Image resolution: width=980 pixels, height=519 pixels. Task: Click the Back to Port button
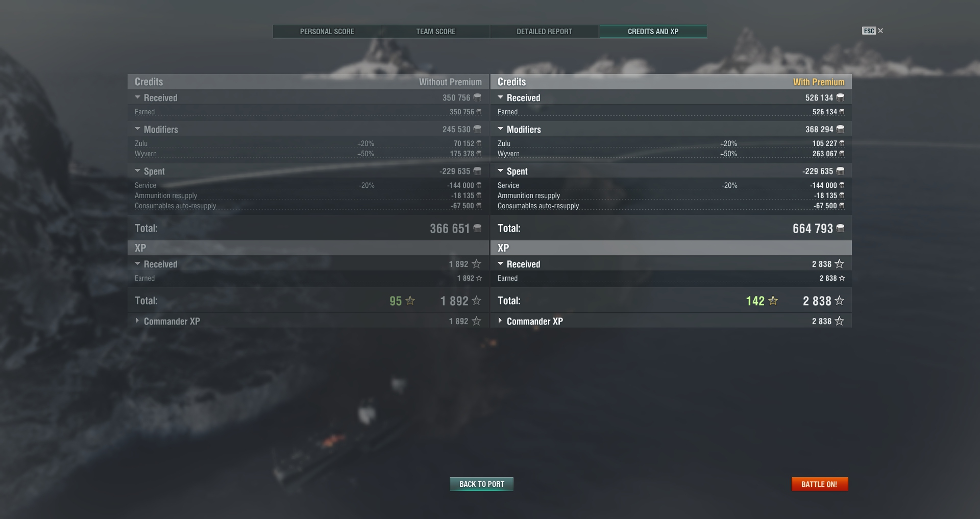(481, 484)
